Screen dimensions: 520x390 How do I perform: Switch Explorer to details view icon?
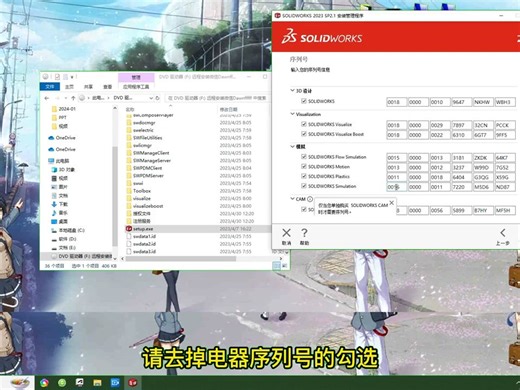(276, 266)
